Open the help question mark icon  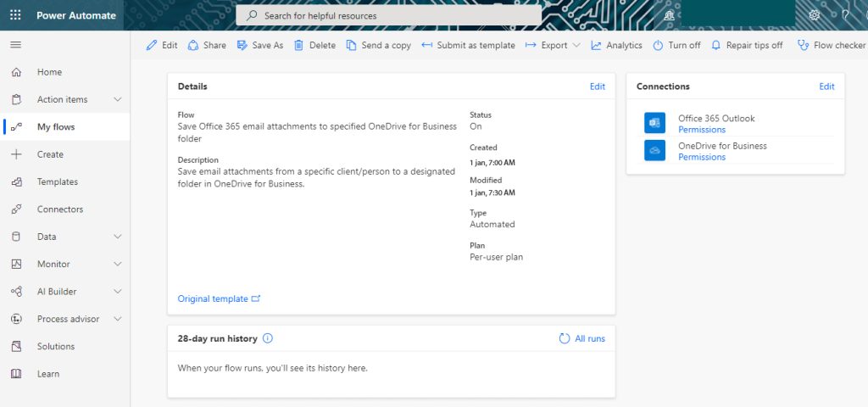pyautogui.click(x=845, y=15)
